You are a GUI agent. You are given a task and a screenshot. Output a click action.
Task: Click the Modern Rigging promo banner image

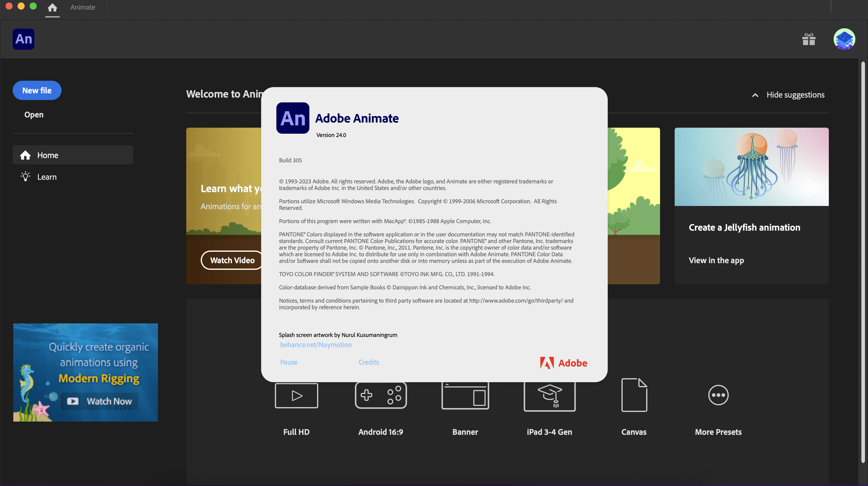(x=86, y=372)
